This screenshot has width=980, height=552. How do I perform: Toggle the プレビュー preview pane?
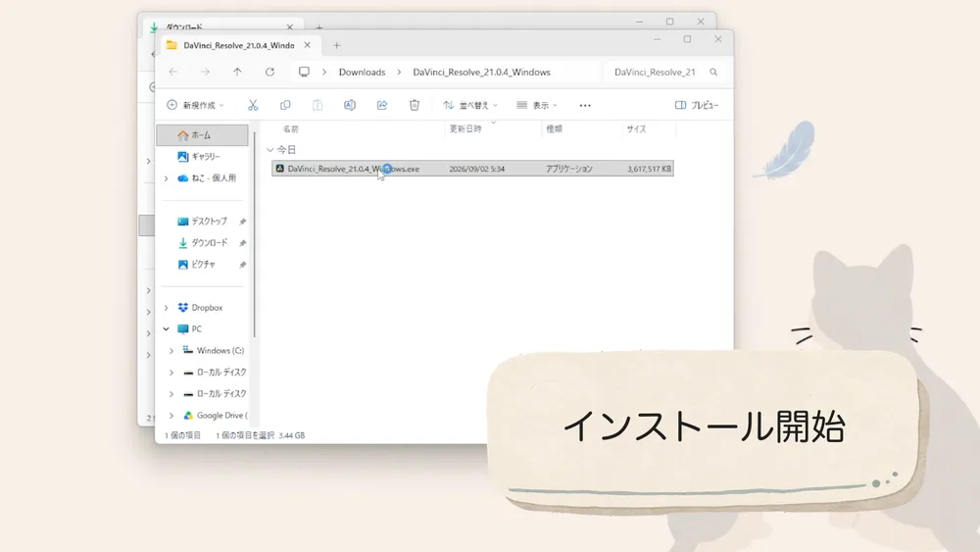click(x=697, y=105)
